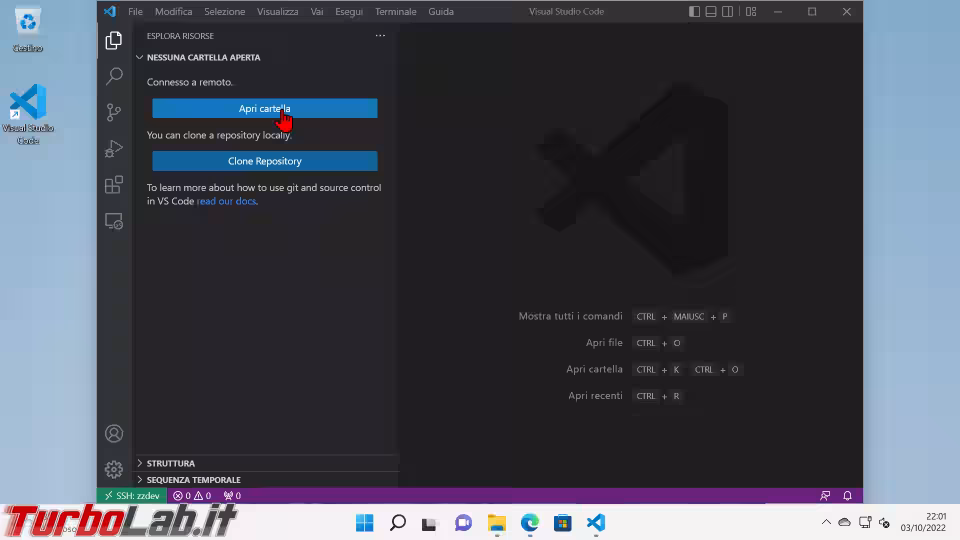Viewport: 960px width, 540px height.
Task: Open the Visualizza menu
Action: click(277, 12)
